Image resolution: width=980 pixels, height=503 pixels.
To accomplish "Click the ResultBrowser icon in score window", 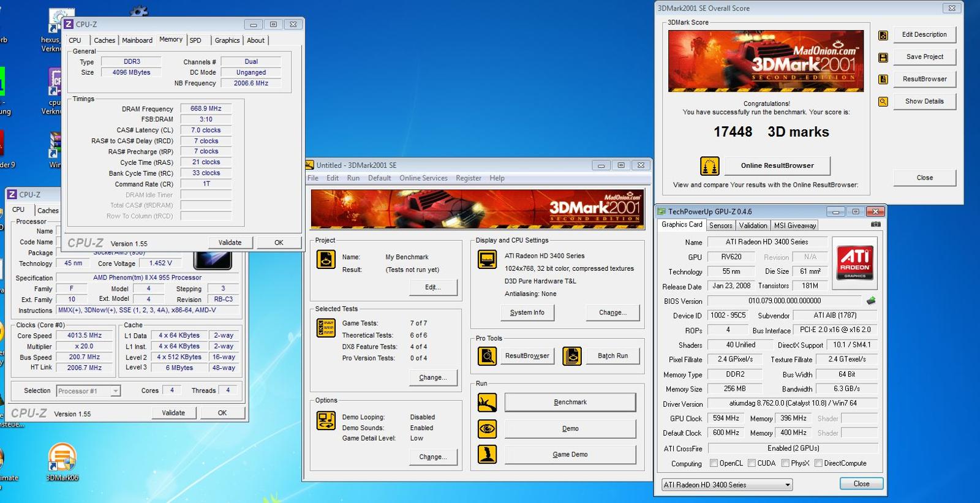I will [x=883, y=80].
